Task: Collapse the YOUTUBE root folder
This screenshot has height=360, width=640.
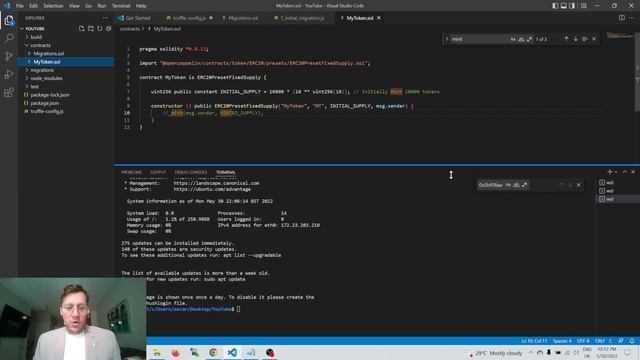Action: 35,29
